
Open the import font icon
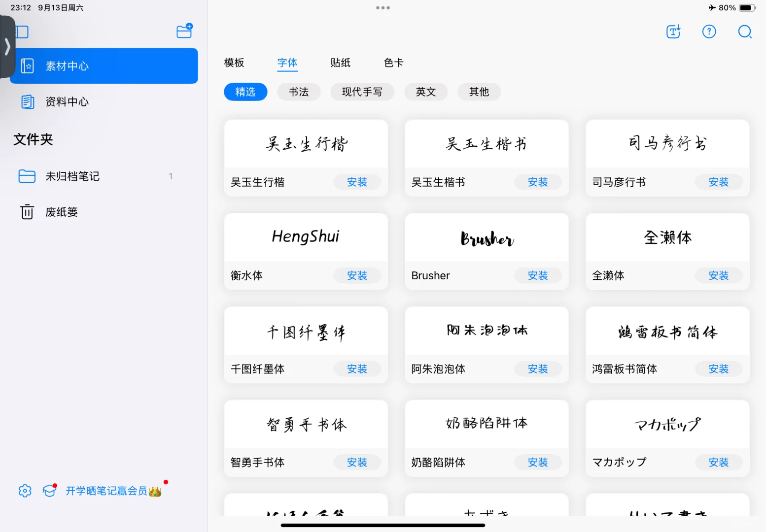point(673,32)
